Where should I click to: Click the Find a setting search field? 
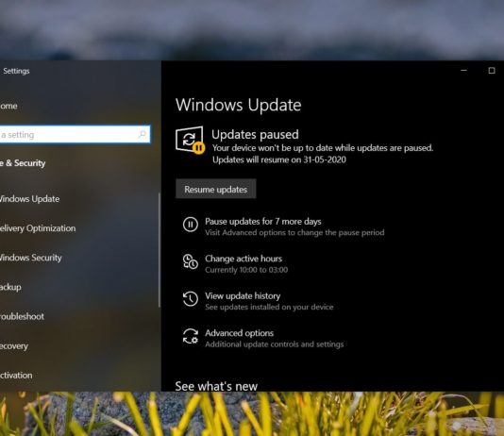point(75,134)
